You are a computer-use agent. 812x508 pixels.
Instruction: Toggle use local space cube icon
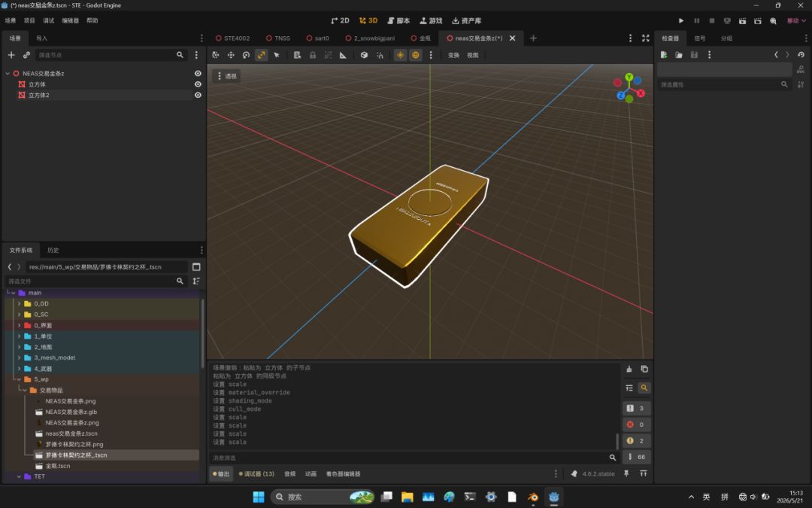click(364, 55)
